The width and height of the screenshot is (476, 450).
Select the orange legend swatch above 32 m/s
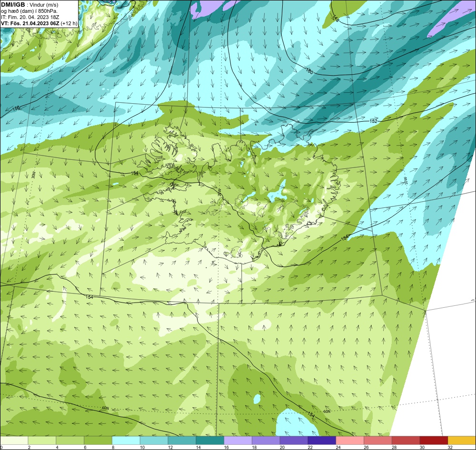462,440
